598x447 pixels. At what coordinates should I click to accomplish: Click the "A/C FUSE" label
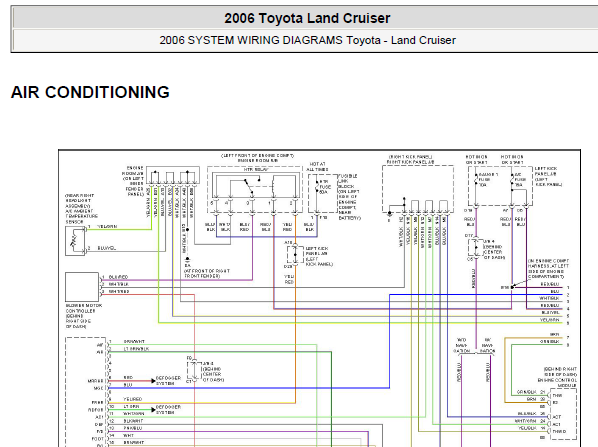(x=520, y=180)
